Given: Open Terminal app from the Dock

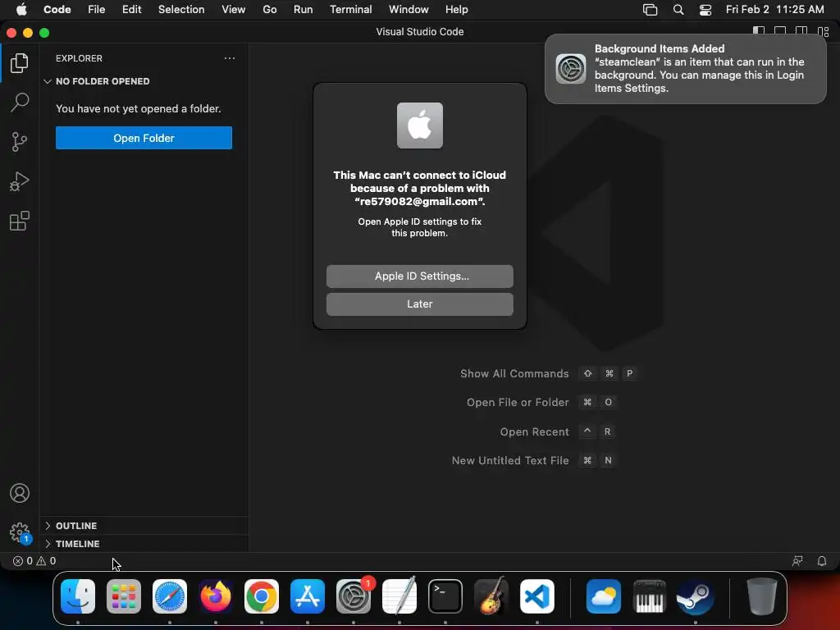Looking at the screenshot, I should click(445, 596).
